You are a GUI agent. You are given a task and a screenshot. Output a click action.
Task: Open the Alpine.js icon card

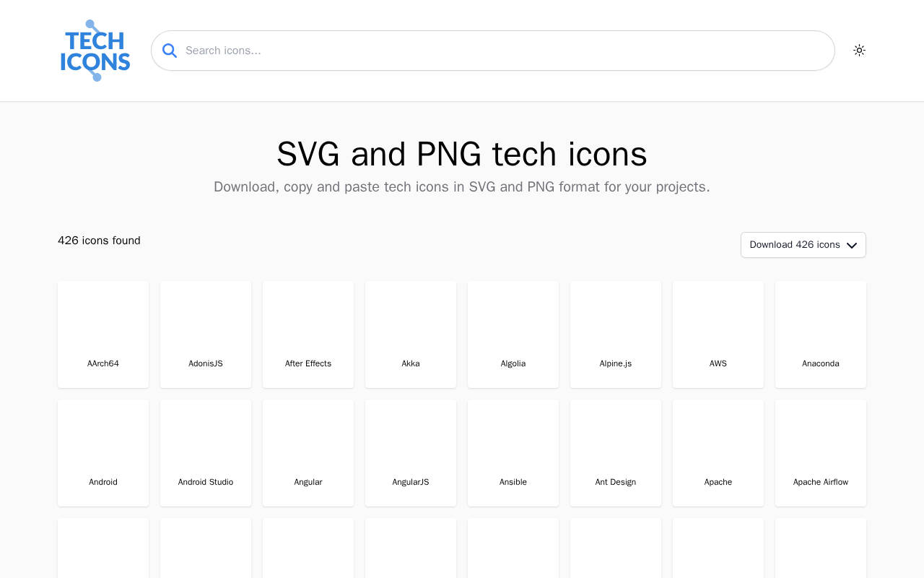coord(616,335)
